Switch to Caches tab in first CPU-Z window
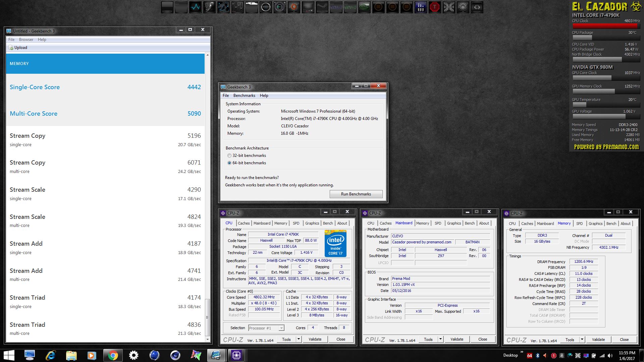Screen dimensions: 644x362 tap(244, 223)
